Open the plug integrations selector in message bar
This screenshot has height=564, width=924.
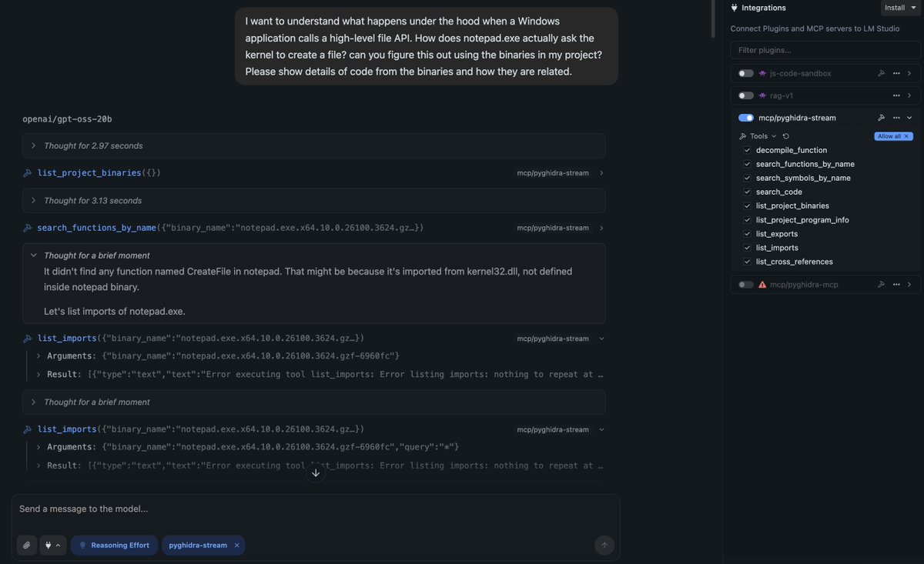tap(53, 546)
